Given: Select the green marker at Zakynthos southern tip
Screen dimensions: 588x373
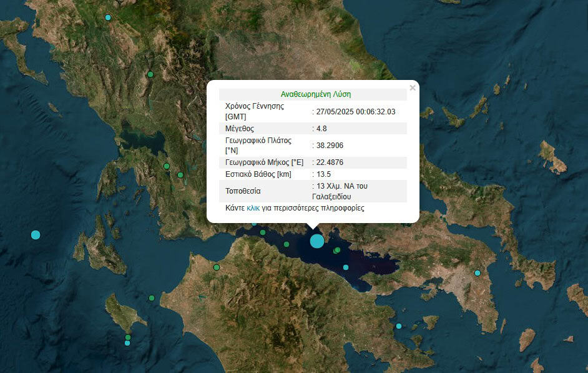Looking at the screenshot, I should coord(127,337).
